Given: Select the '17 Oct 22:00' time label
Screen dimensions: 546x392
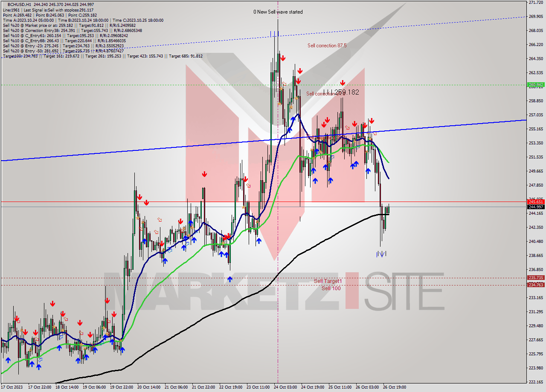Looking at the screenshot, I should pos(39,387).
